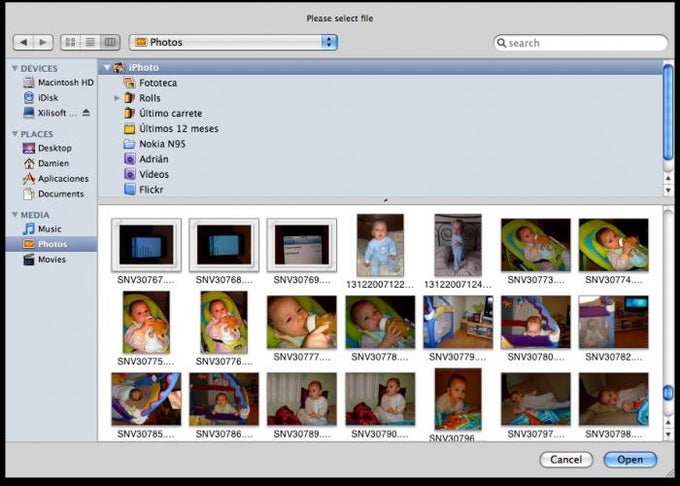Click album list scroll down arrow
This screenshot has height=486, width=680.
coord(668,190)
